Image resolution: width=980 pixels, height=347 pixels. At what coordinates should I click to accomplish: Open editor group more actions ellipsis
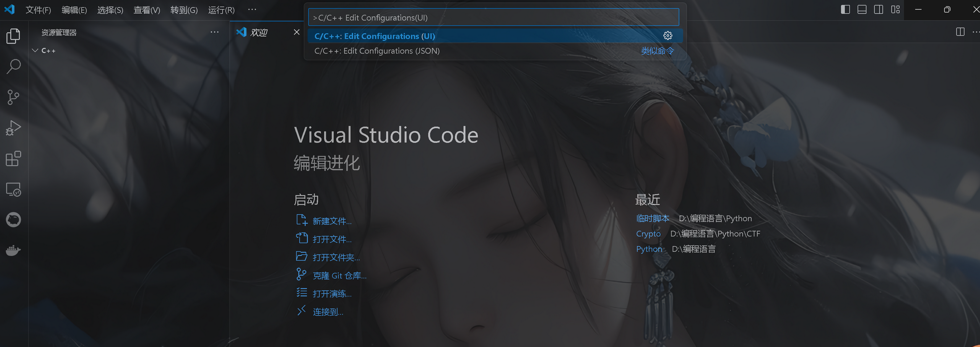[976, 32]
